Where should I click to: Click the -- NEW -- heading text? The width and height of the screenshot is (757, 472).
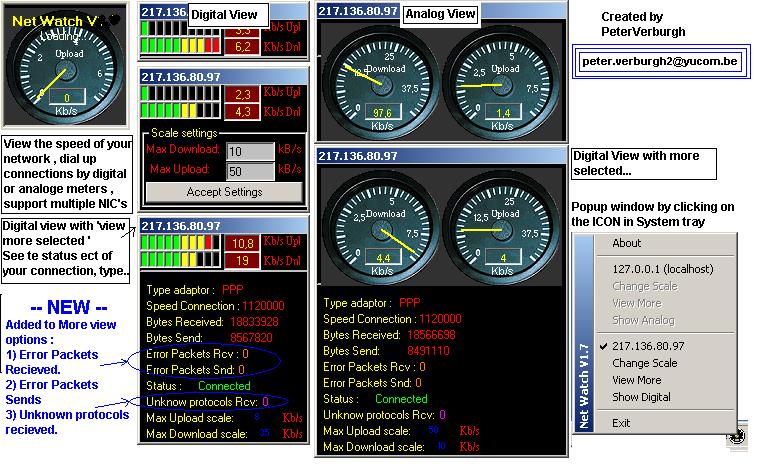(69, 307)
